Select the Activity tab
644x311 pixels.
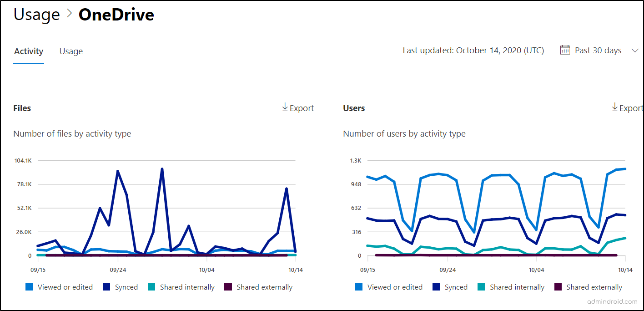click(x=29, y=51)
